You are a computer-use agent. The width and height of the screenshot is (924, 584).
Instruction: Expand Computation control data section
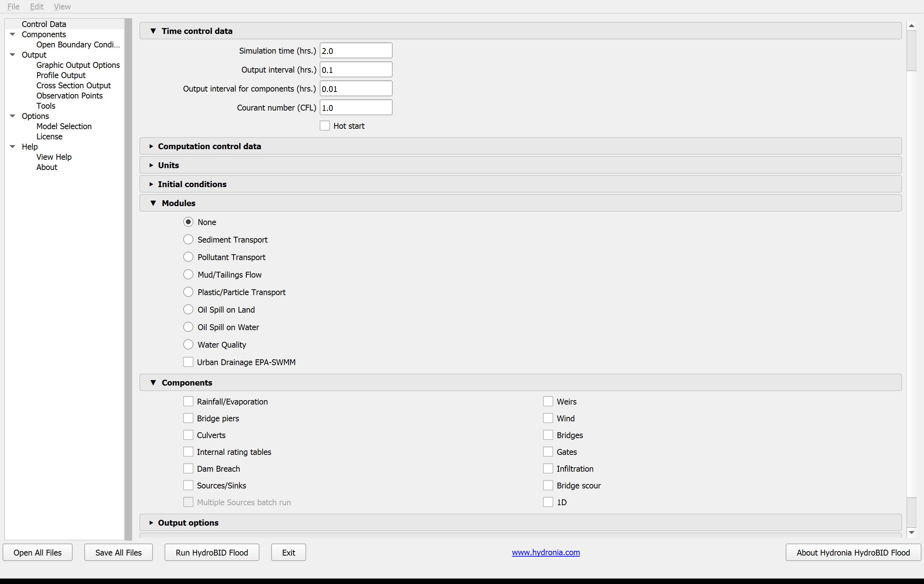tap(520, 146)
